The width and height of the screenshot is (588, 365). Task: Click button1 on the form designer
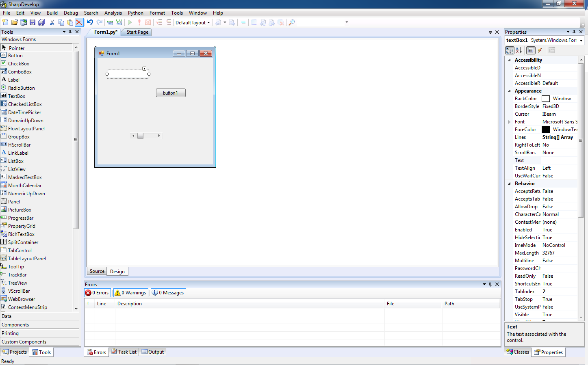171,93
